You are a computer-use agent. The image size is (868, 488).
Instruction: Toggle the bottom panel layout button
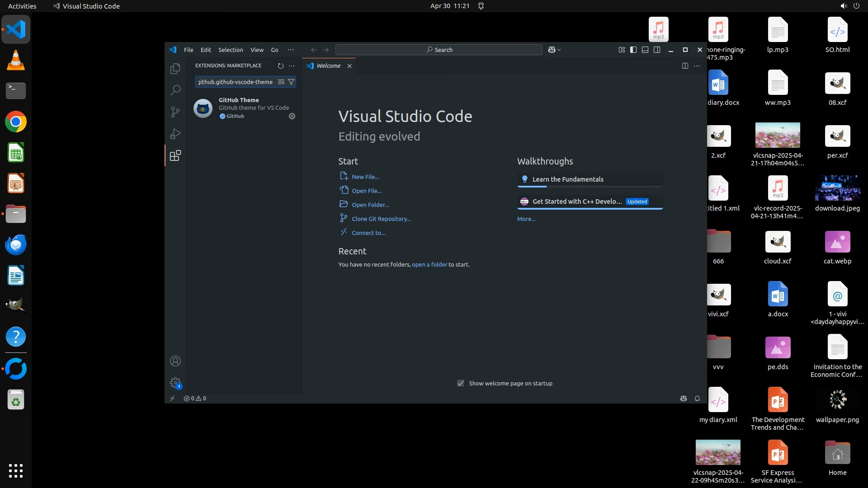pos(645,50)
